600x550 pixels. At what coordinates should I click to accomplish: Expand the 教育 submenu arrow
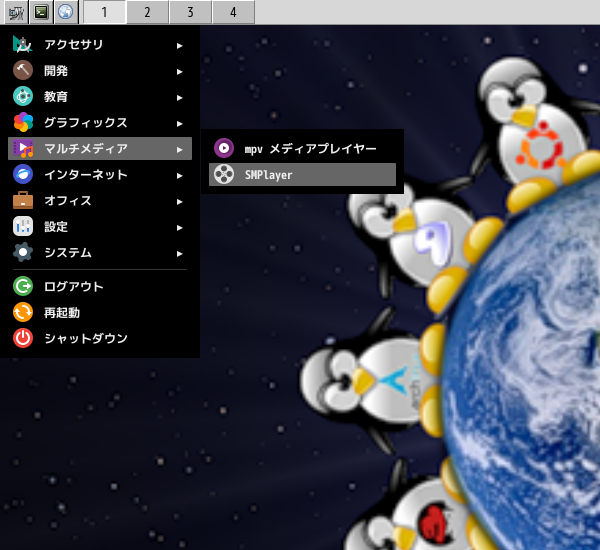point(179,98)
